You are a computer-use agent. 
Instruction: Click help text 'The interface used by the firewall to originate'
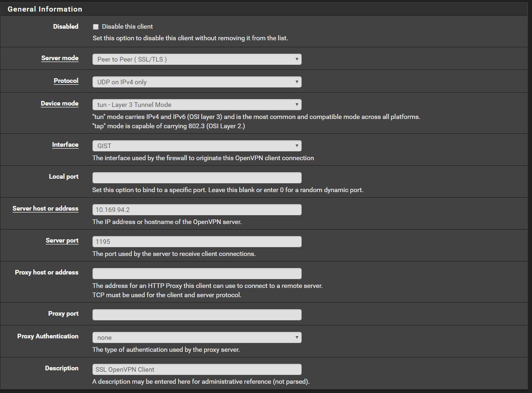tap(203, 158)
